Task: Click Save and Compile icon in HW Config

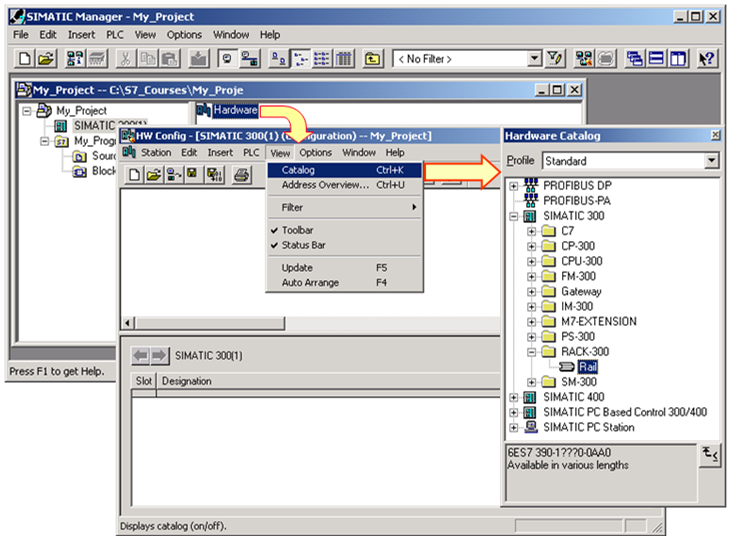Action: [215, 175]
